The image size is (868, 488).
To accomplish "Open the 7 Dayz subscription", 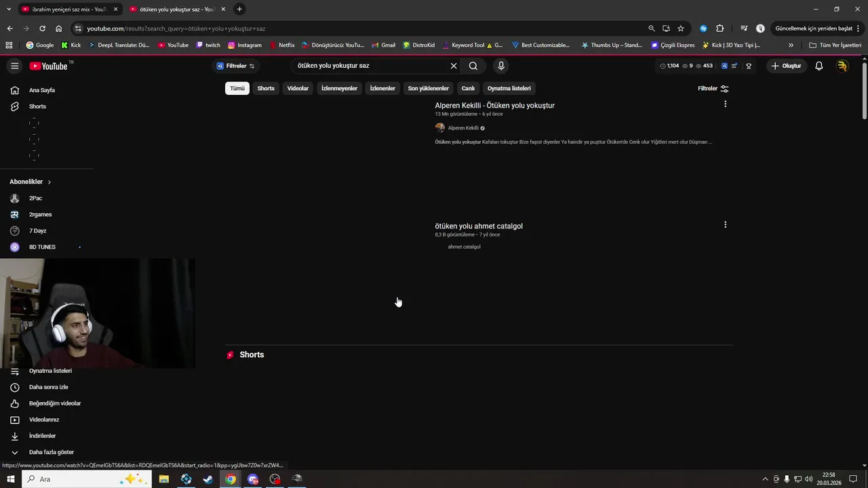I will [37, 230].
